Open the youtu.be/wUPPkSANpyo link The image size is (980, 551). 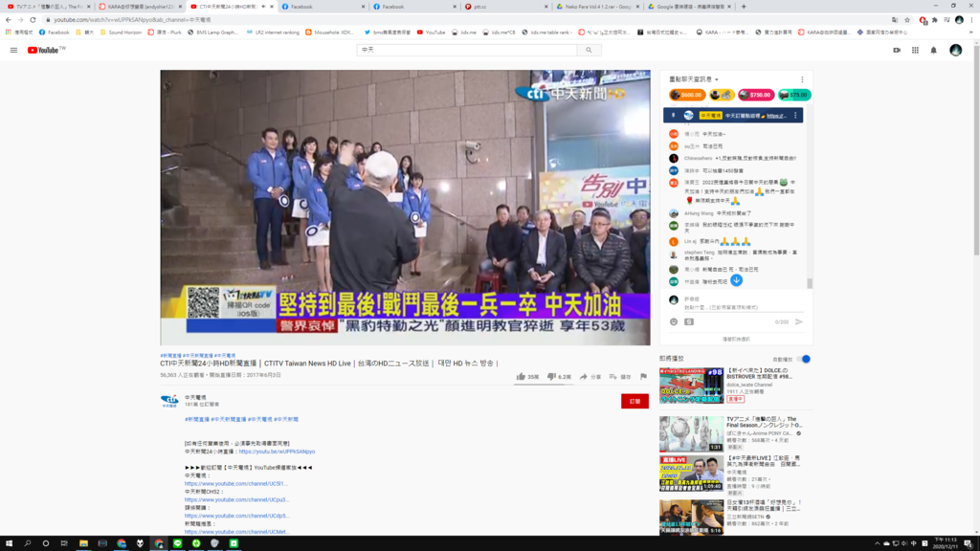(x=277, y=452)
